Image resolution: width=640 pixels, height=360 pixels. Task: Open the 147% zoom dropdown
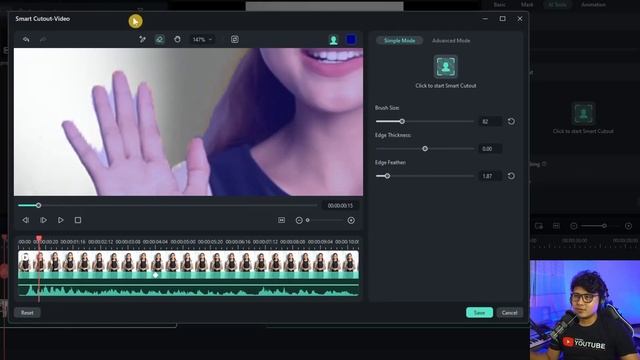tap(202, 40)
